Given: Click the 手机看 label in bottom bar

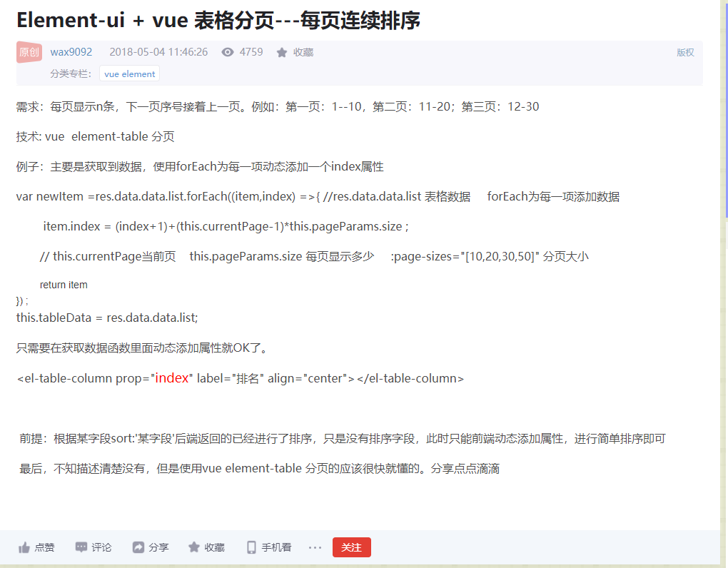Looking at the screenshot, I should pos(276,547).
